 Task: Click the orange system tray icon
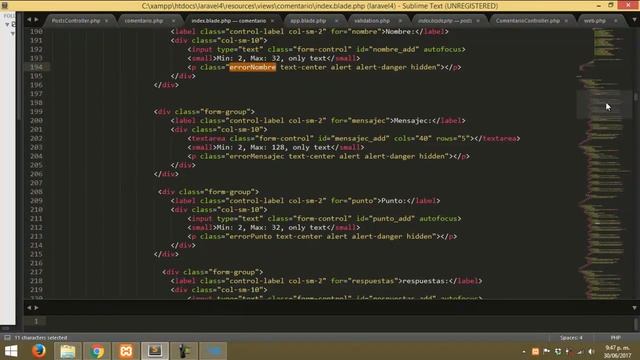[x=535, y=351]
